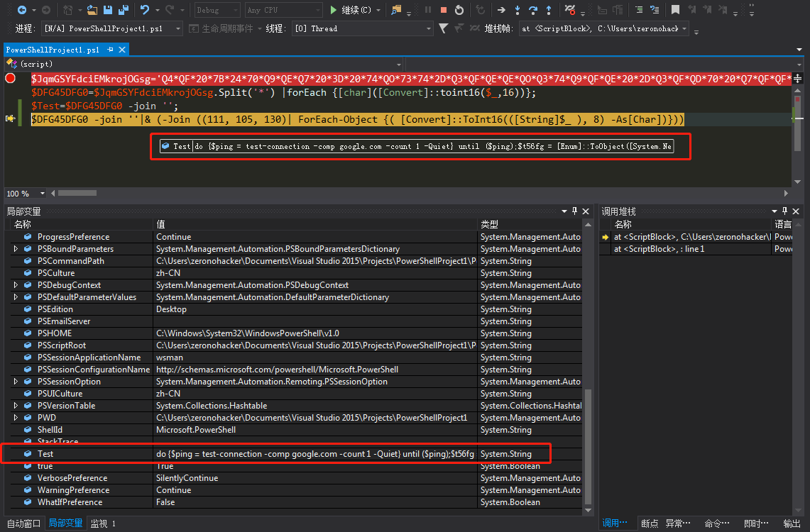The image size is (810, 532).
Task: Switch to the 命令 tab
Action: pos(717,523)
